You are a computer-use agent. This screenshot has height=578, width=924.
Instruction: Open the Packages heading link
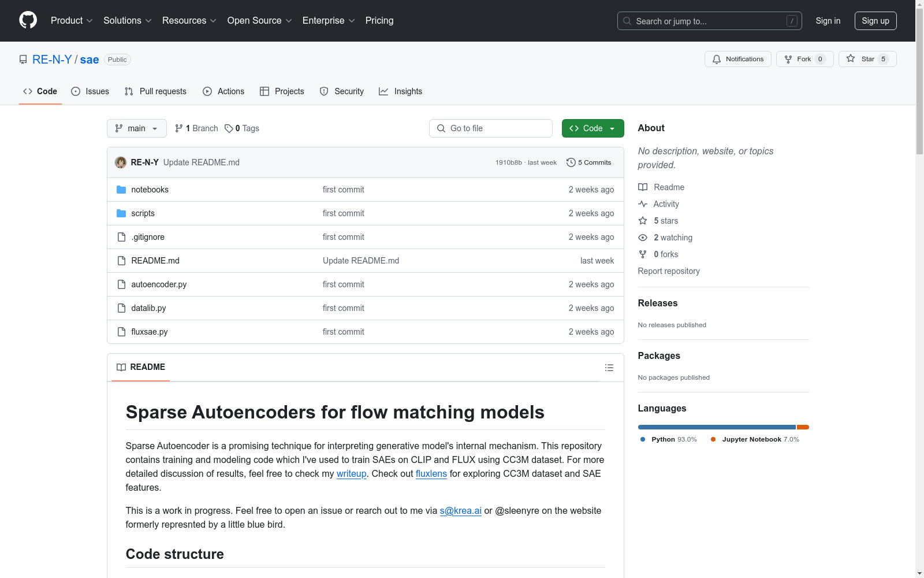[659, 355]
